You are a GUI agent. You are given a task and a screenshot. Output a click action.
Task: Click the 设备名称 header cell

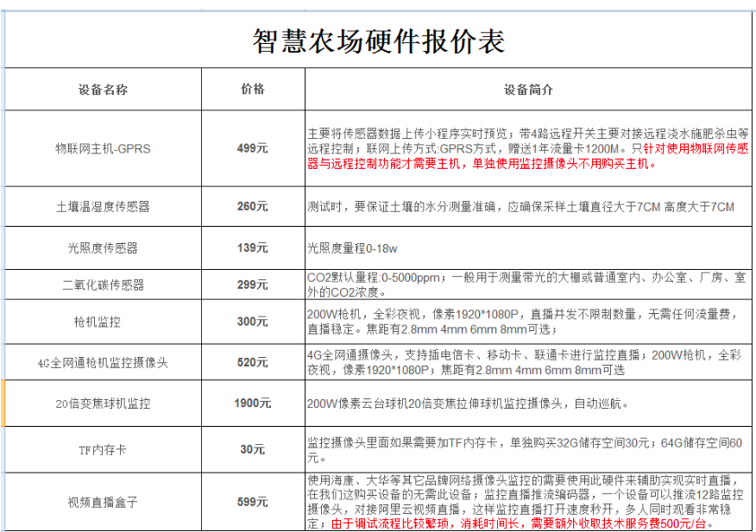(x=104, y=89)
